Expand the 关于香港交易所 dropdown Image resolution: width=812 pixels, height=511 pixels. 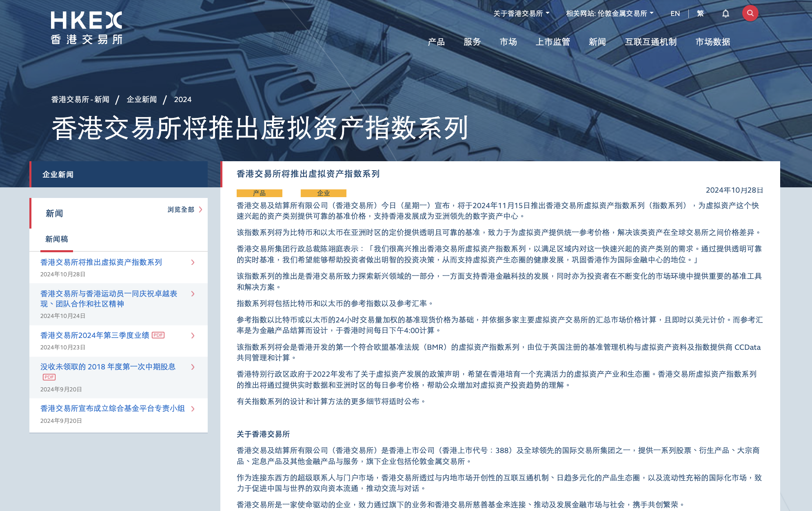[x=521, y=13]
